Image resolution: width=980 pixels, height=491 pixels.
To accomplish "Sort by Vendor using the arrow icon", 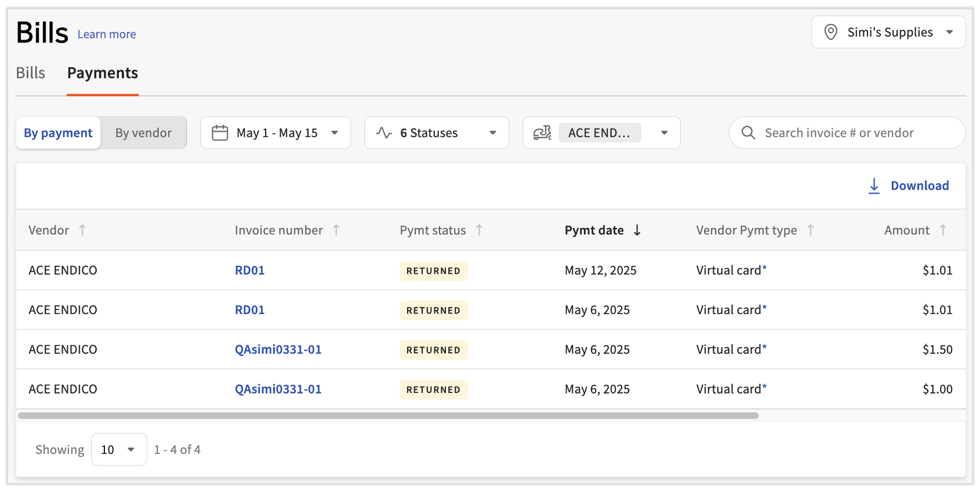I will click(82, 230).
